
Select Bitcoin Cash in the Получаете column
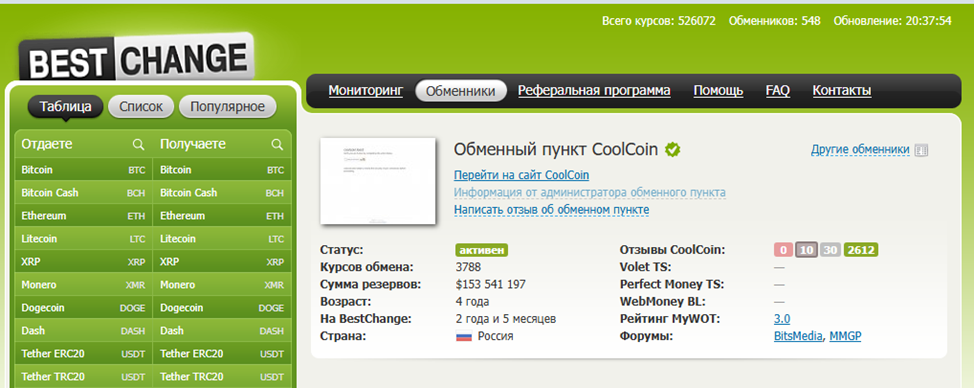tap(222, 192)
